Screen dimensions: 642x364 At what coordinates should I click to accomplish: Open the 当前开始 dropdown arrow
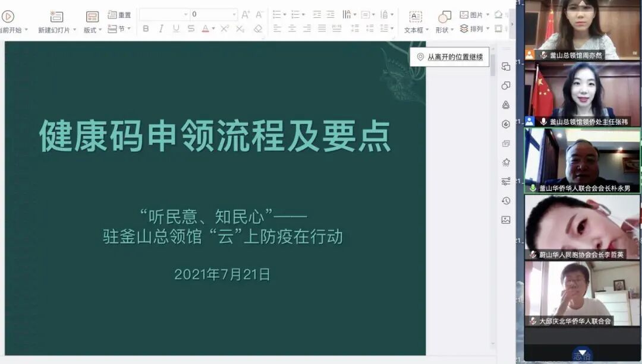point(26,30)
